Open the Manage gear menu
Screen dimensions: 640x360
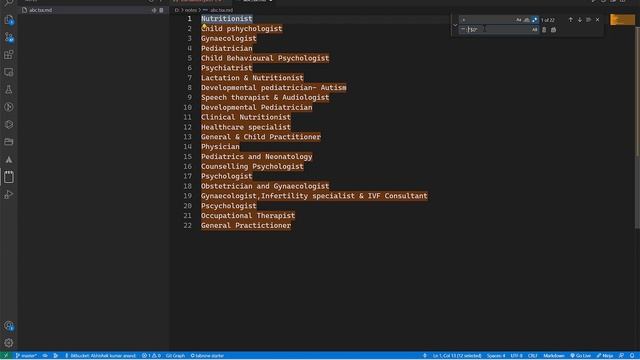(9, 343)
